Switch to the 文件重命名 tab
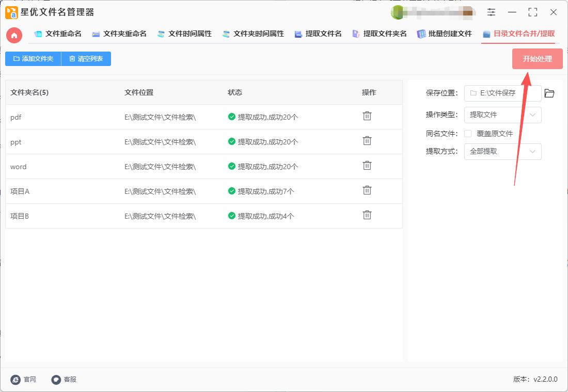 58,34
